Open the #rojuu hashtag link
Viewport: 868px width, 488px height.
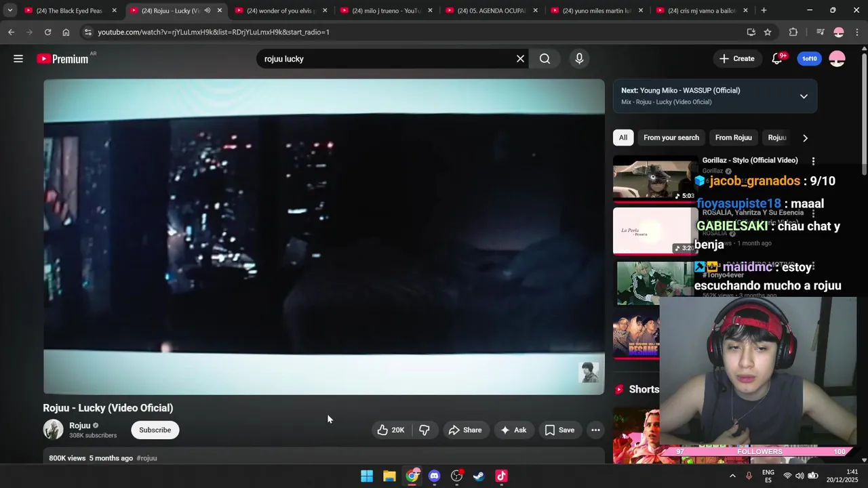point(146,458)
